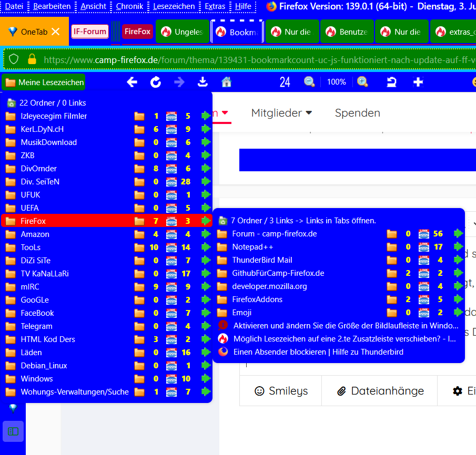The width and height of the screenshot is (476, 455).
Task: Click green arrow in Amazon folder row
Action: pyautogui.click(x=206, y=234)
